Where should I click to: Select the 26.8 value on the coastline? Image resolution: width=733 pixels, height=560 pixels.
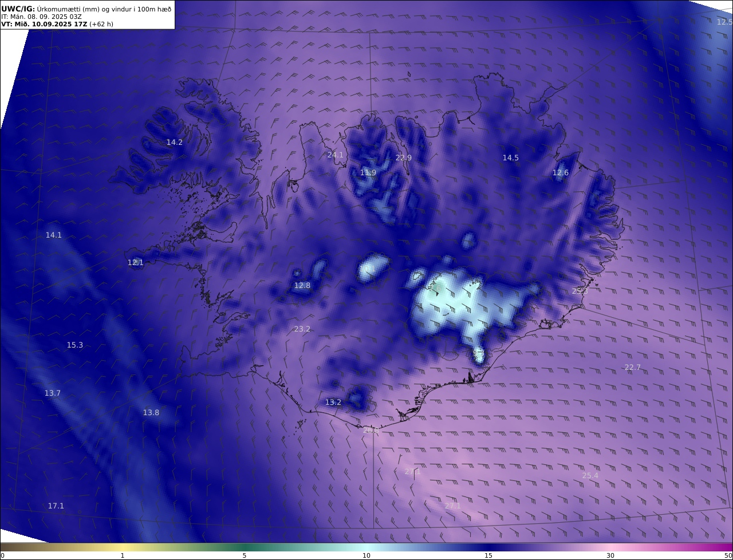pos(372,429)
